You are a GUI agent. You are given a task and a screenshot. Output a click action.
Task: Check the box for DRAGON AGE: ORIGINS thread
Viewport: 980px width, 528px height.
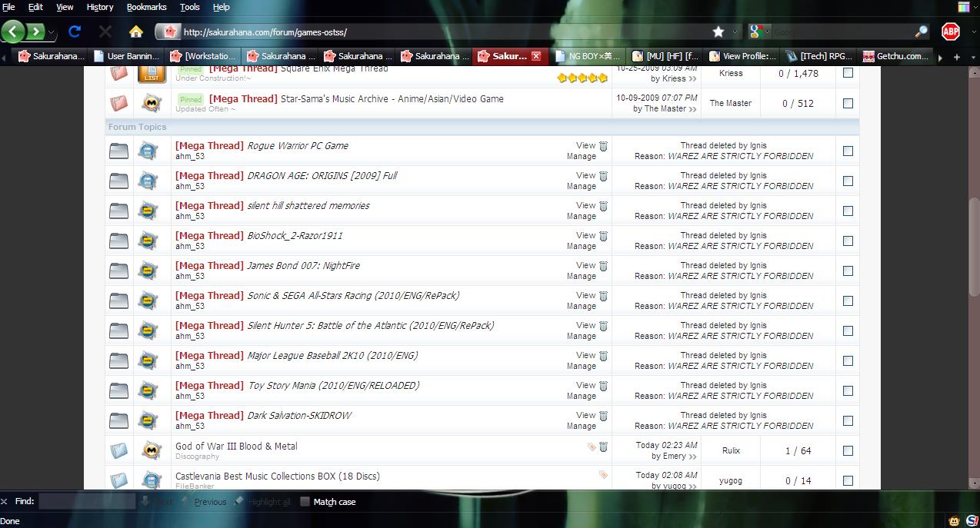848,181
